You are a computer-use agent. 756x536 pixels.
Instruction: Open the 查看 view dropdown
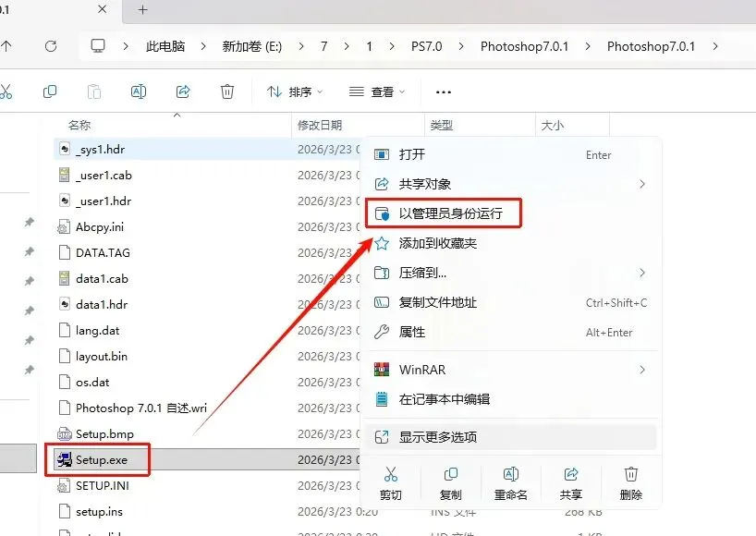point(377,91)
